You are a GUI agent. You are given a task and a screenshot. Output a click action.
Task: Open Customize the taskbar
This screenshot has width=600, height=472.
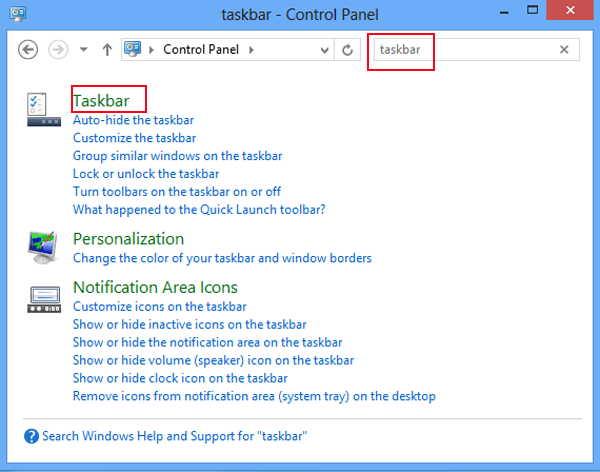[135, 138]
